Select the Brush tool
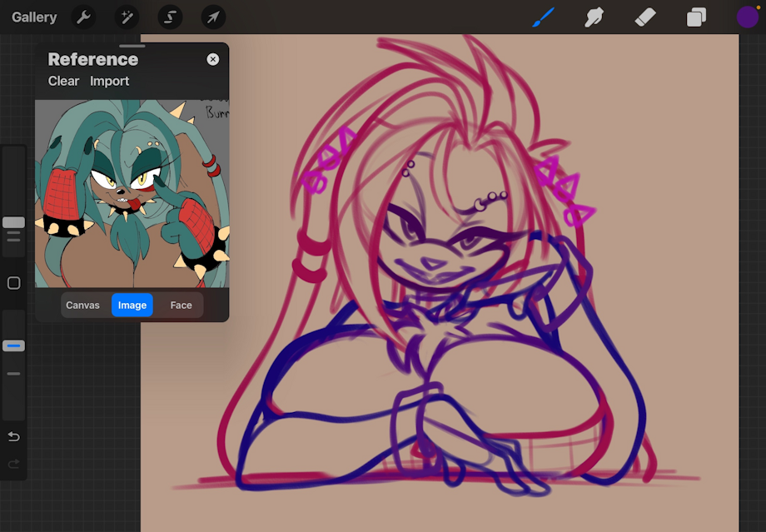766x532 pixels. pyautogui.click(x=543, y=17)
